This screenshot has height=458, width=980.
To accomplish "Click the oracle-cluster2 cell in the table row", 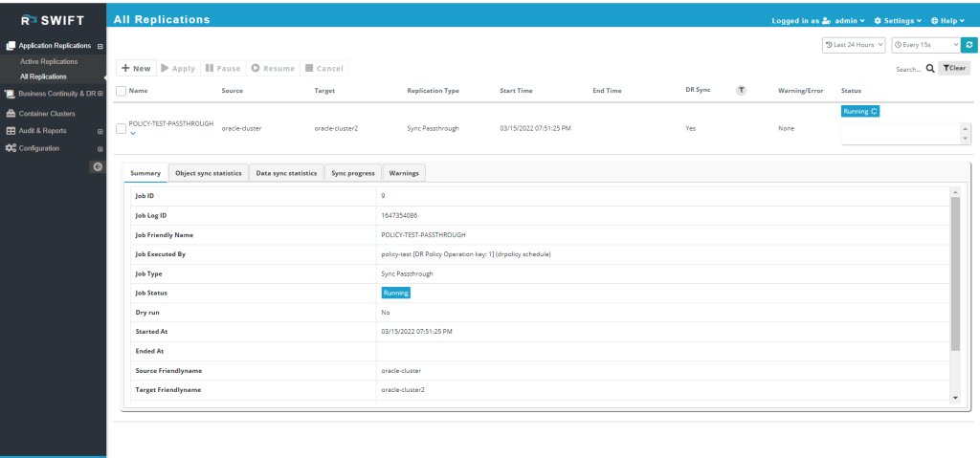I will coord(336,129).
